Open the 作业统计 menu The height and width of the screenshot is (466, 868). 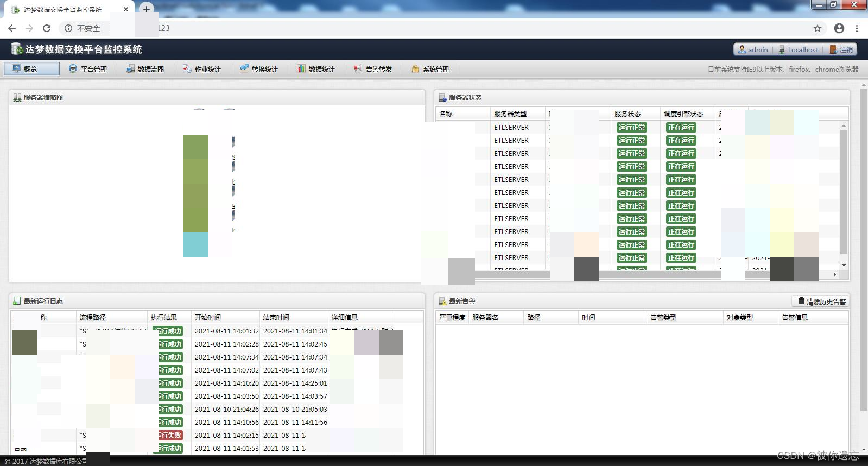pos(202,69)
